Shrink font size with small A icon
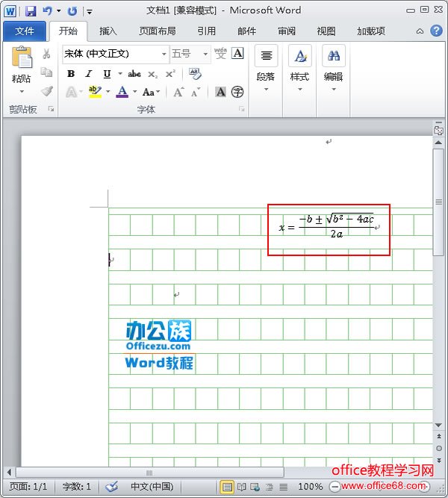 [195, 93]
